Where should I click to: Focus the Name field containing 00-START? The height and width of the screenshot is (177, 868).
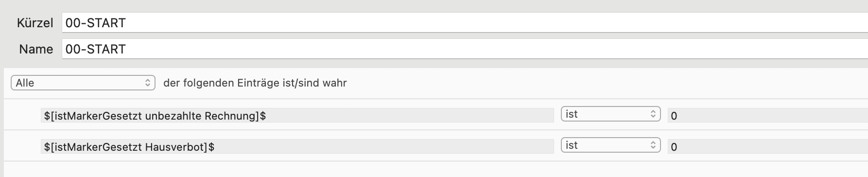point(465,49)
